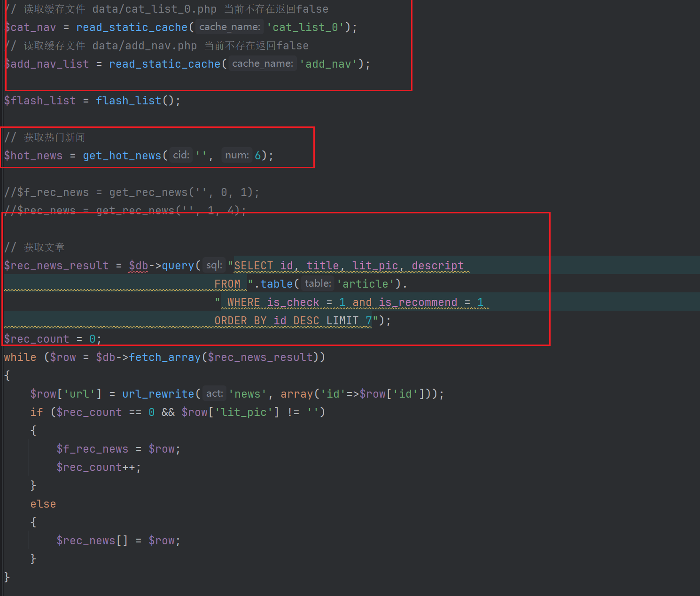Click WHERE is_check SQL clause

point(273,302)
